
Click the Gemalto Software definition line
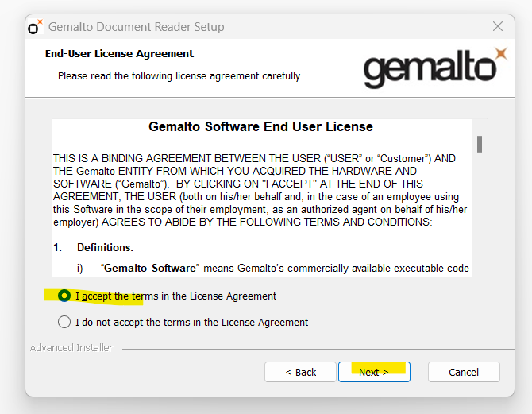tap(273, 269)
